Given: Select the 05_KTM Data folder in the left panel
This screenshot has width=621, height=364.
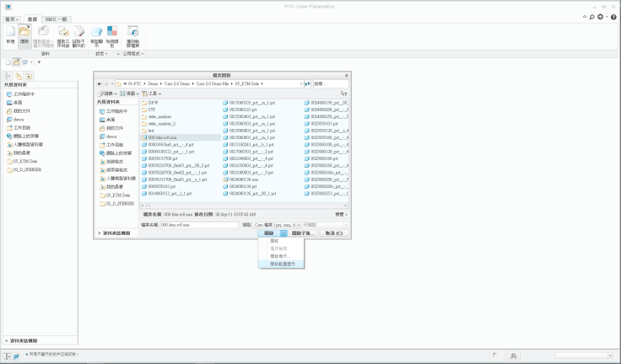Looking at the screenshot, I should click(x=24, y=161).
